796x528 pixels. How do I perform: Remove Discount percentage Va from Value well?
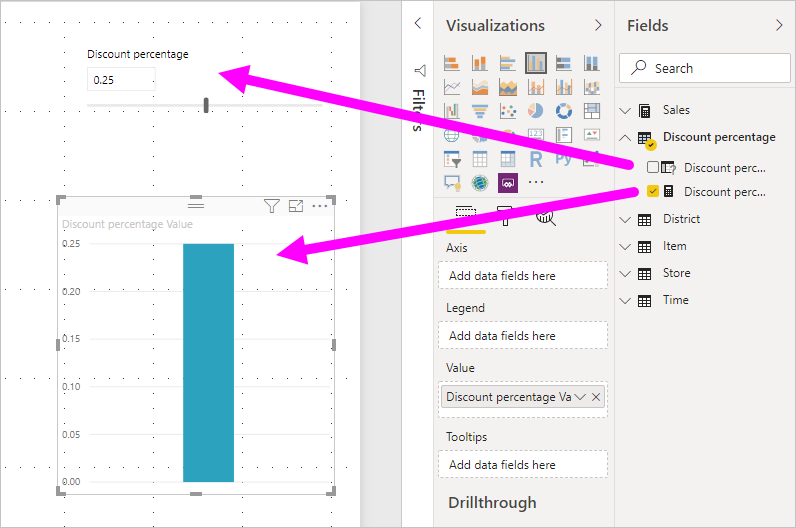[596, 397]
